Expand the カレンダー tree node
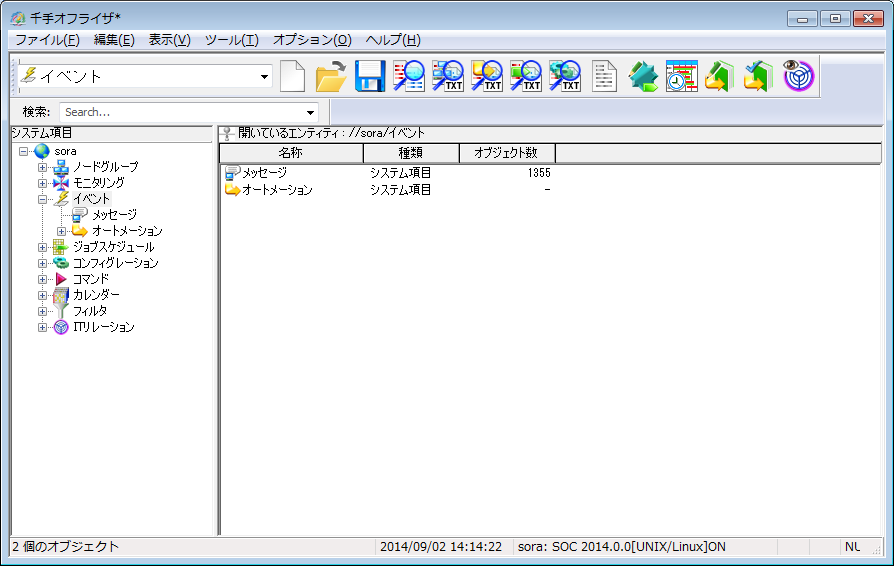 click(x=42, y=295)
